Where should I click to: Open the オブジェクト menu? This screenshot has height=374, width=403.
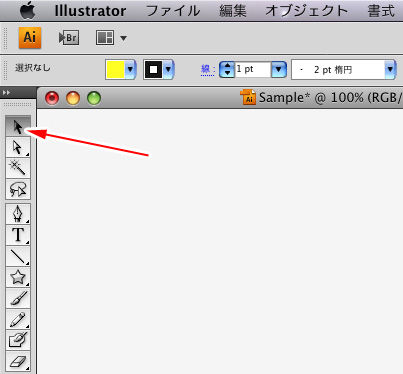pos(307,11)
